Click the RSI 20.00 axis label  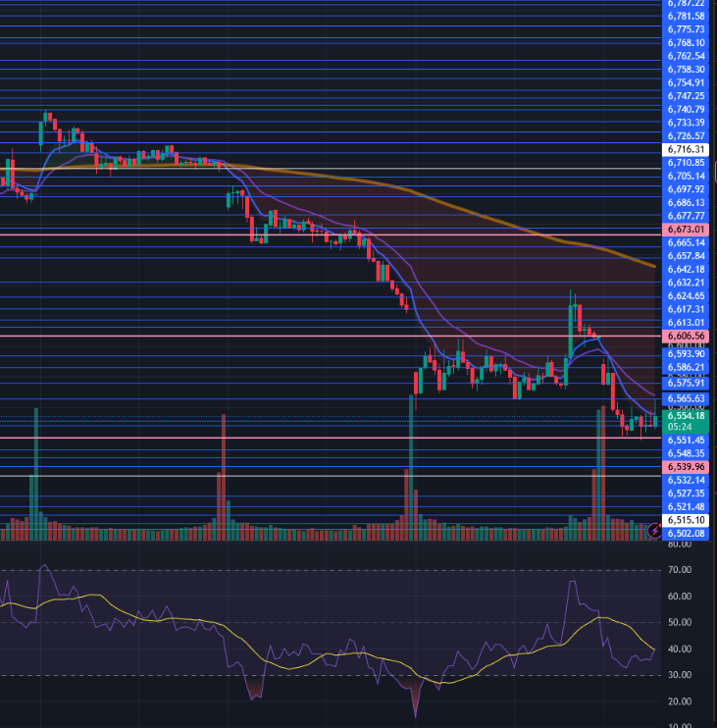(x=680, y=702)
